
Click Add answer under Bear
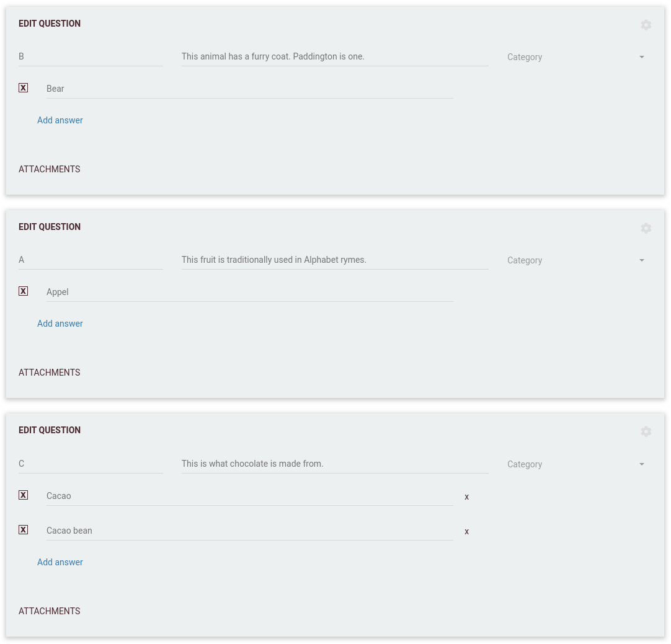pyautogui.click(x=60, y=120)
